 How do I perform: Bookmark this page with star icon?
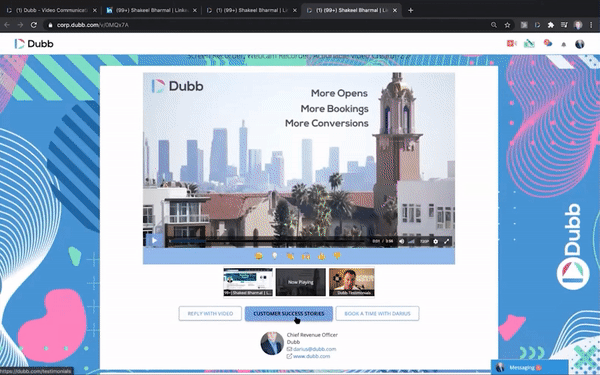(x=507, y=25)
